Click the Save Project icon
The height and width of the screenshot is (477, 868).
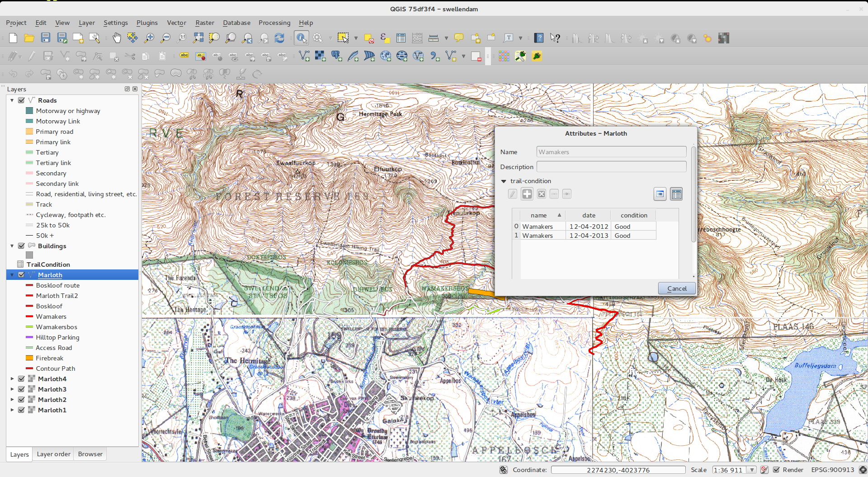(46, 38)
